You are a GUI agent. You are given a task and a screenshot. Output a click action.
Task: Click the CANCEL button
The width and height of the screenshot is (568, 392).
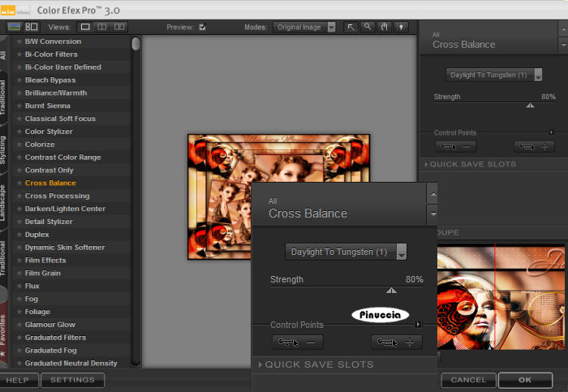pyautogui.click(x=468, y=380)
